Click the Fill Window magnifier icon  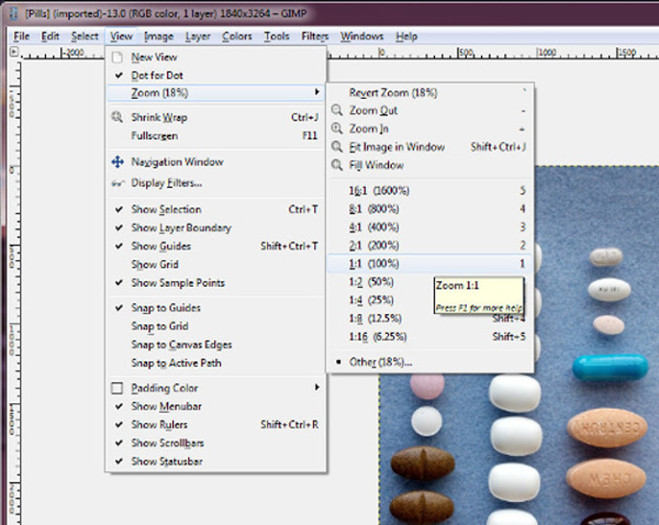(x=339, y=165)
